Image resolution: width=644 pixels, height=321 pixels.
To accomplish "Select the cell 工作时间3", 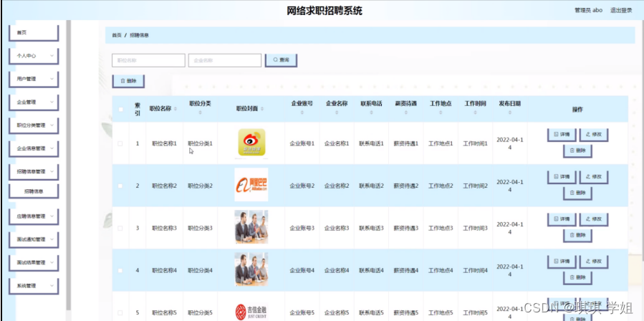I will 475,228.
